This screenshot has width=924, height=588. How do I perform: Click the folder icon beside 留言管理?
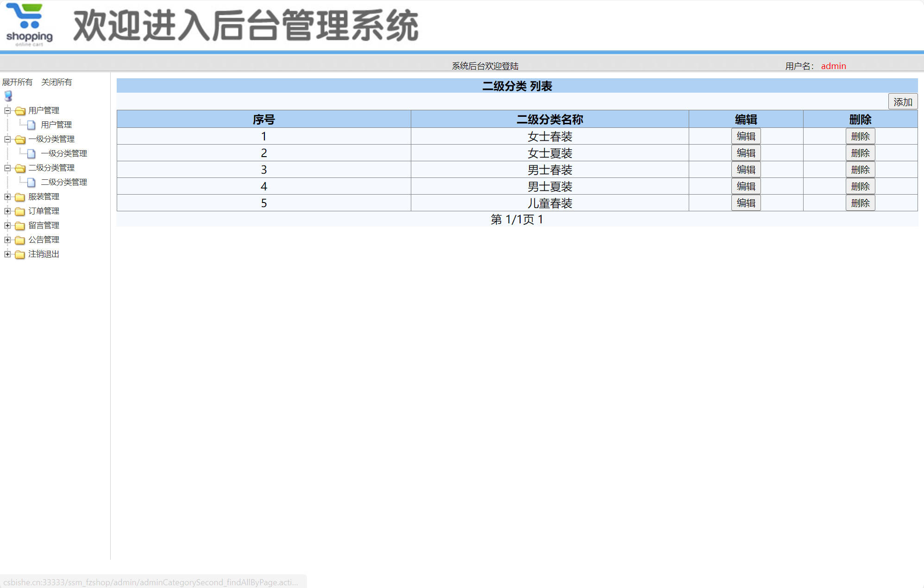(19, 226)
